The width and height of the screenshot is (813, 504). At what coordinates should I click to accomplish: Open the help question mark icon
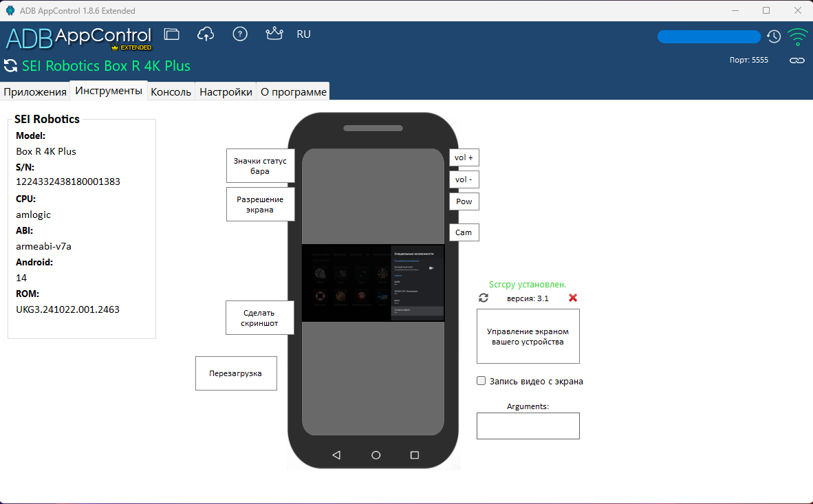pos(240,34)
